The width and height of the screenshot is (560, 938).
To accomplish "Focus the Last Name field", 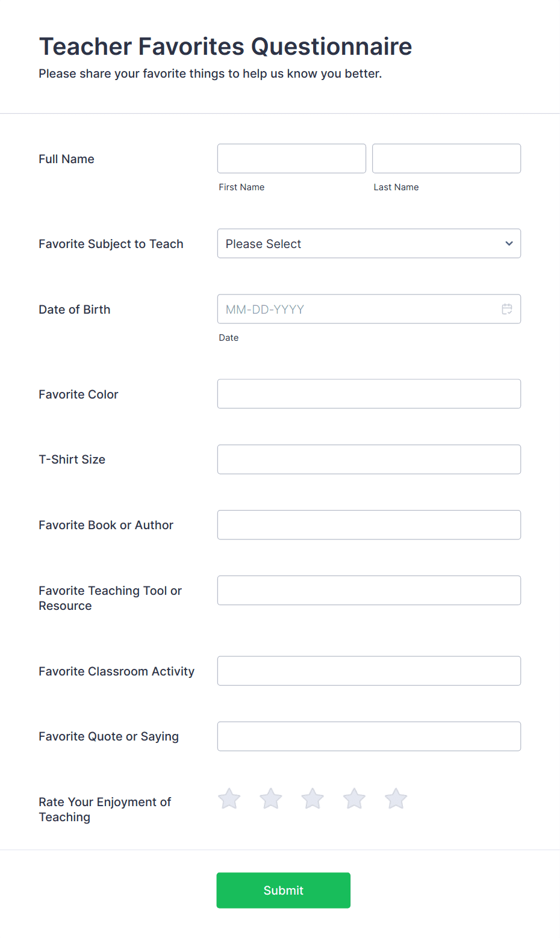I will point(446,158).
